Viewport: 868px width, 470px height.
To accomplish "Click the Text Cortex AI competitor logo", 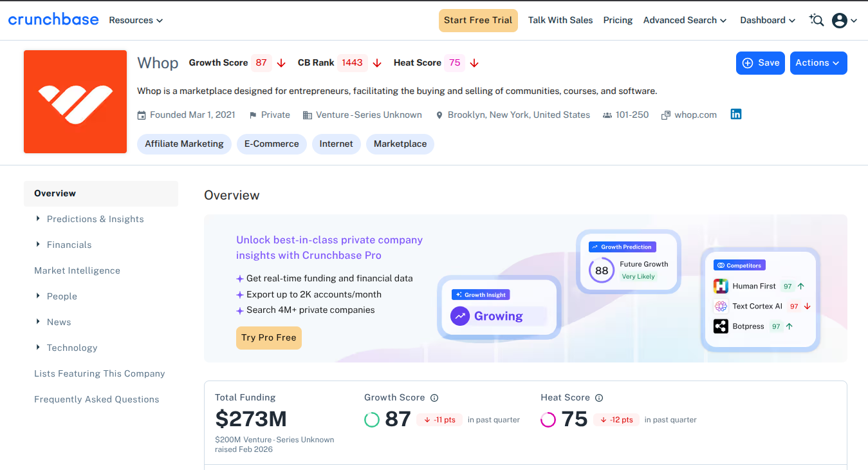I will point(721,306).
